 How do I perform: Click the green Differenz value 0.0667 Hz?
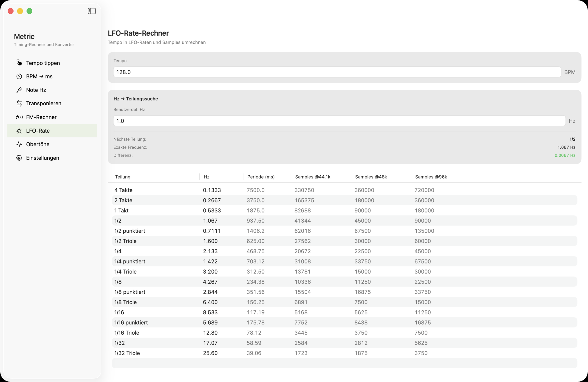click(x=565, y=155)
